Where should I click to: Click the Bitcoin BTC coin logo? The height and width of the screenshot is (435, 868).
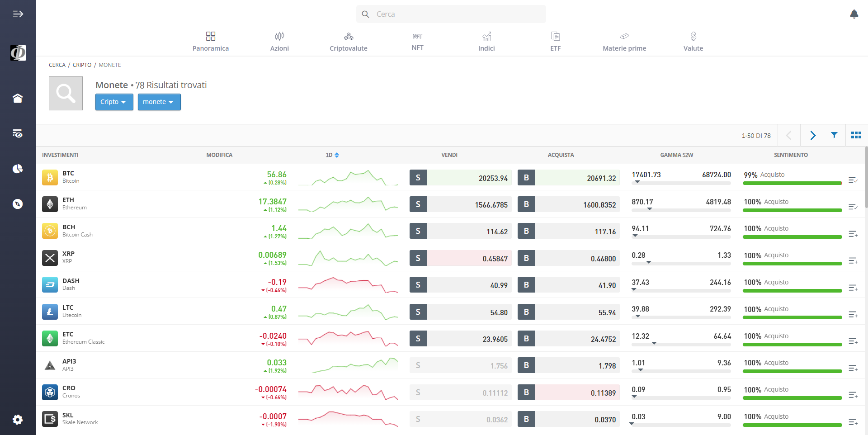[x=50, y=177]
